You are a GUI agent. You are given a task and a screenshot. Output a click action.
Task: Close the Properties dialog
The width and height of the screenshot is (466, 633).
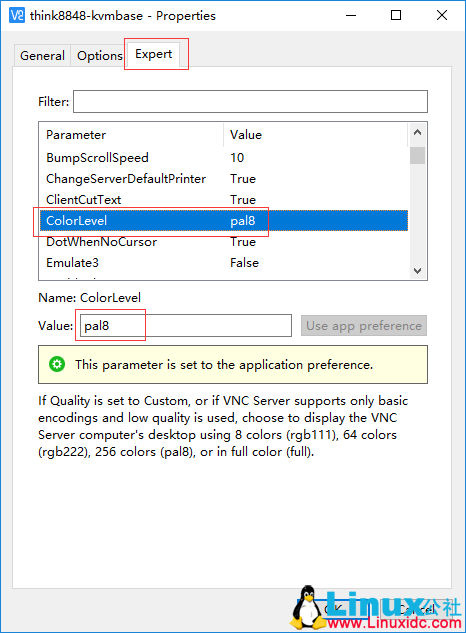pos(442,15)
